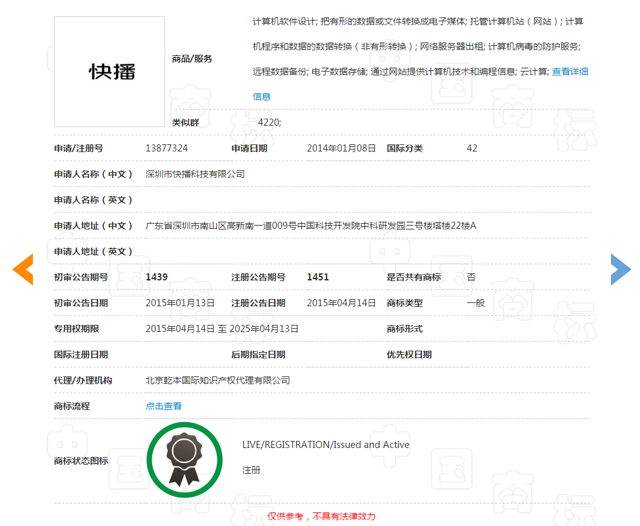This screenshot has width=640, height=526.
Task: Select the red disclaimer 仅供参考，不具有法律效力
Action: click(x=321, y=516)
